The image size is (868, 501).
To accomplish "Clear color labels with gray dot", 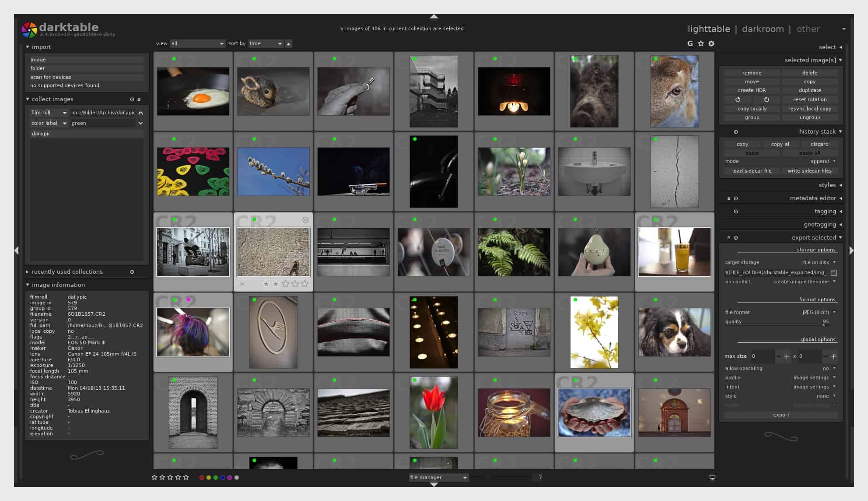I will pos(237,478).
